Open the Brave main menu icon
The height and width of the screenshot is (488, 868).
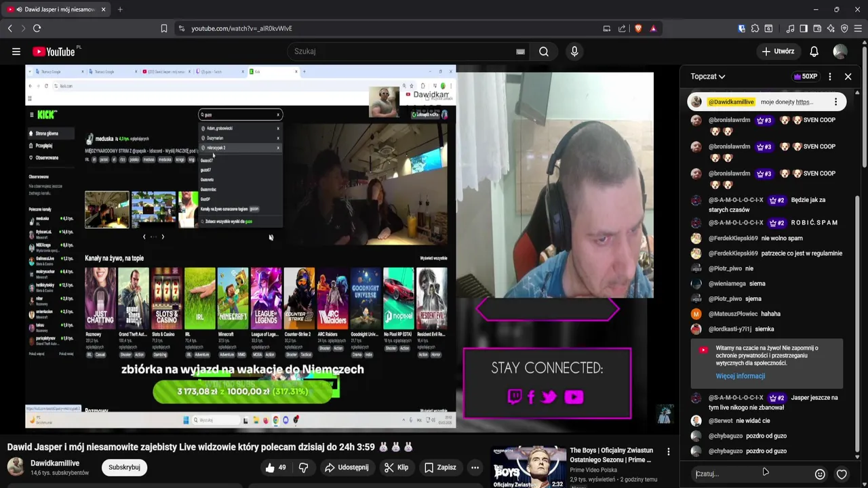pyautogui.click(x=858, y=28)
